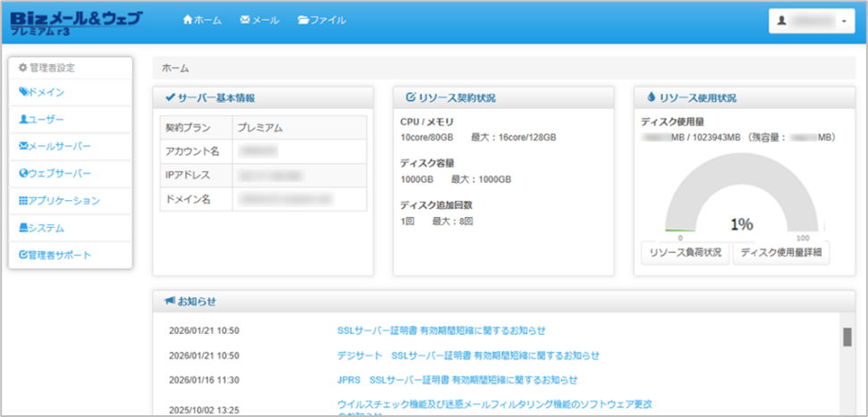Viewport: 868px width, 417px height.
Task: Select ウェブサーバー in the sidebar
Action: [71, 173]
